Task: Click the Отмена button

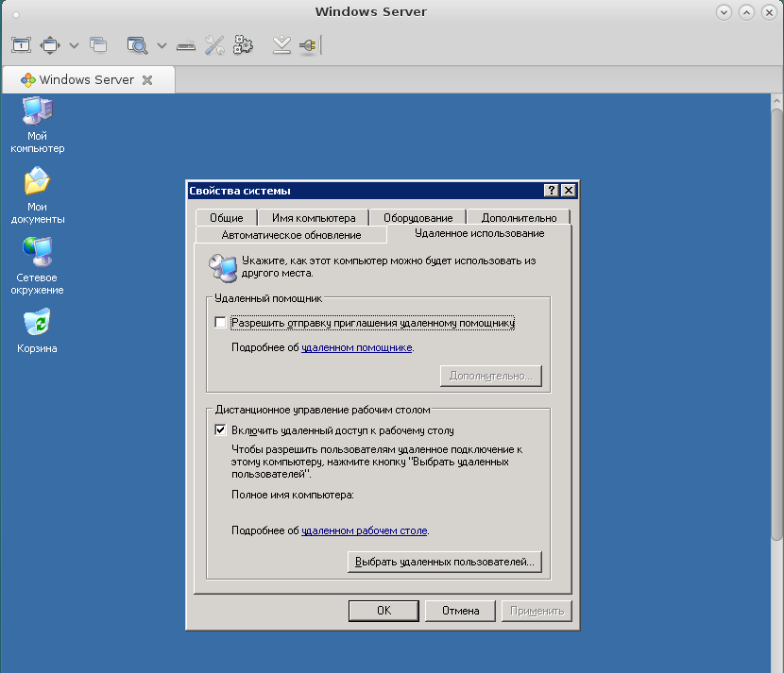Action: [x=460, y=611]
